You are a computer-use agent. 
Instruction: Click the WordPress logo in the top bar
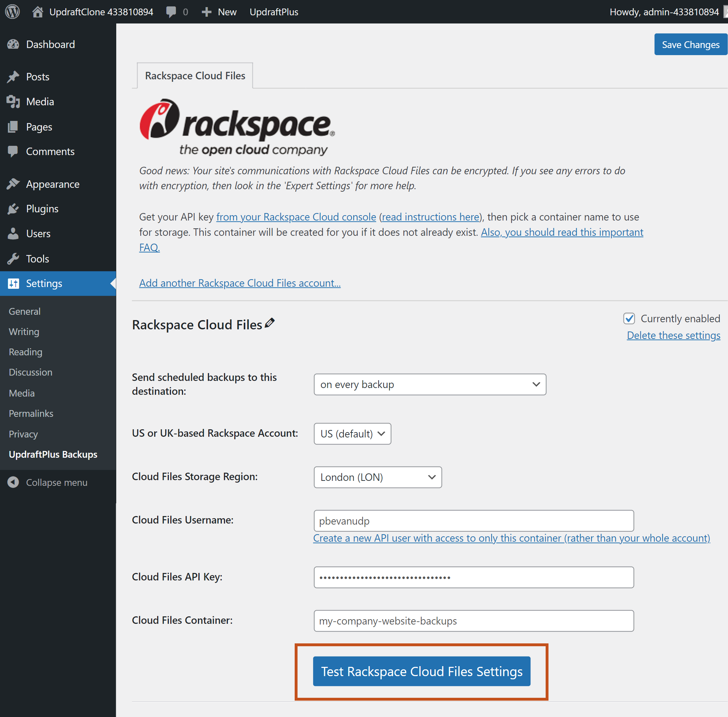pos(12,11)
